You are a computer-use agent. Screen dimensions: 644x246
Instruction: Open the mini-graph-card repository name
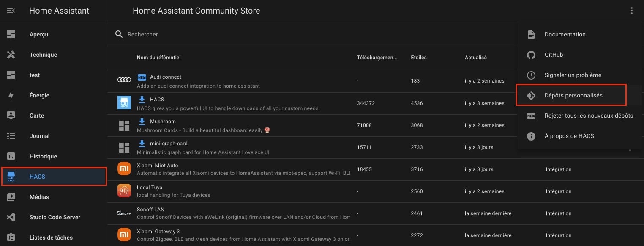tap(169, 144)
